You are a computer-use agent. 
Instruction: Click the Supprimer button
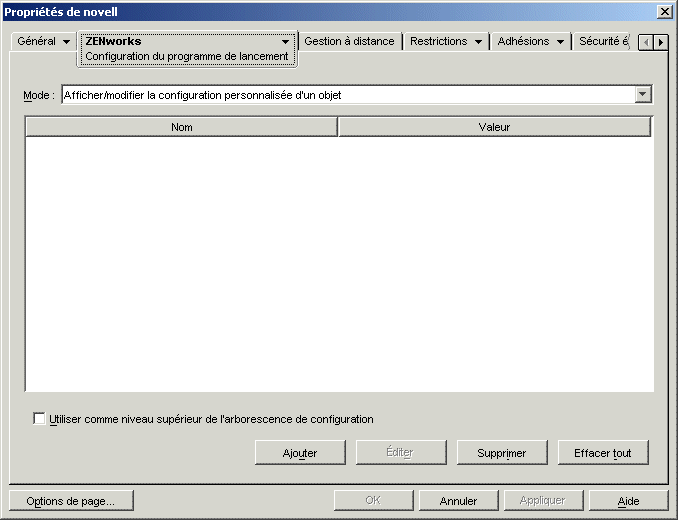[502, 453]
